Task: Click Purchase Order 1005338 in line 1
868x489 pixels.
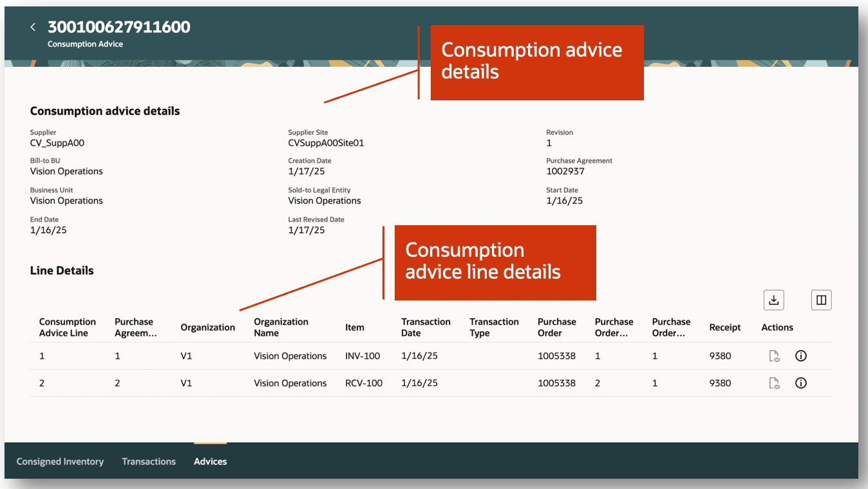Action: (x=556, y=356)
